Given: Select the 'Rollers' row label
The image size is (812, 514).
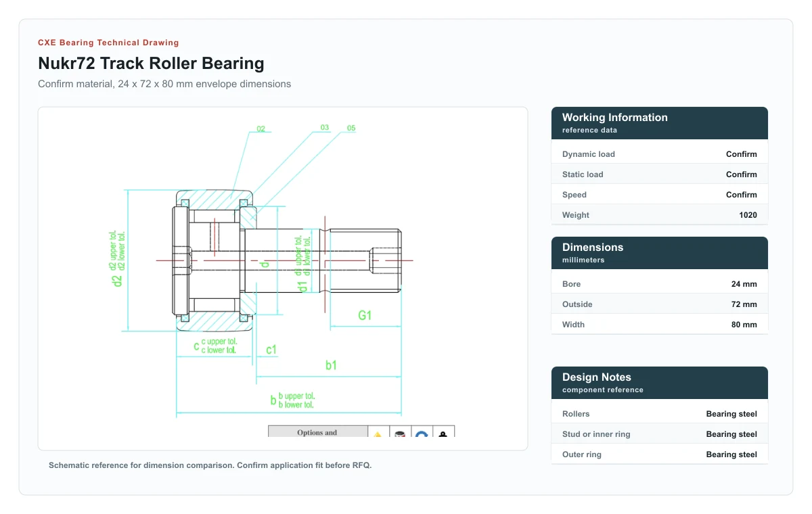Looking at the screenshot, I should tap(576, 414).
